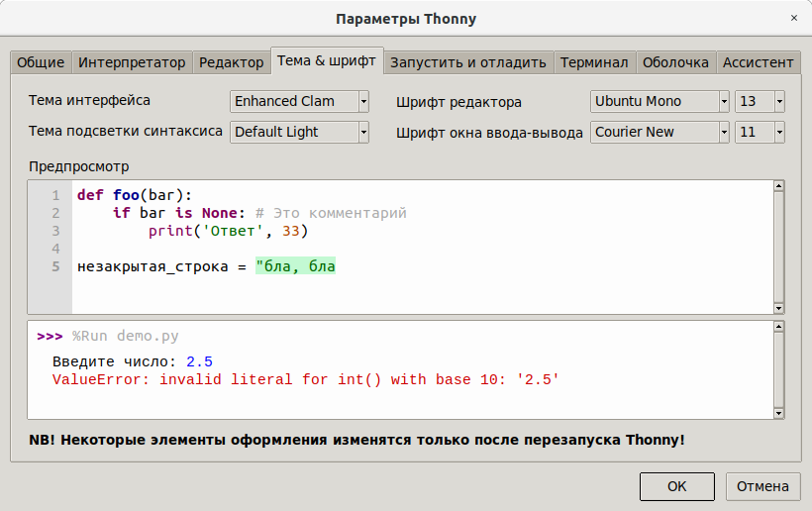Click the Шрифт окна ввода-вывода label

[x=489, y=133]
